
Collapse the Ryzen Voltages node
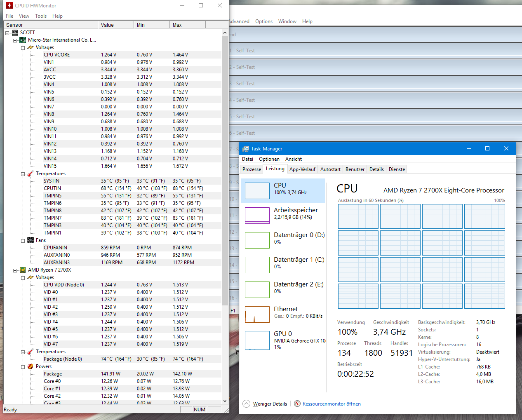click(x=23, y=277)
